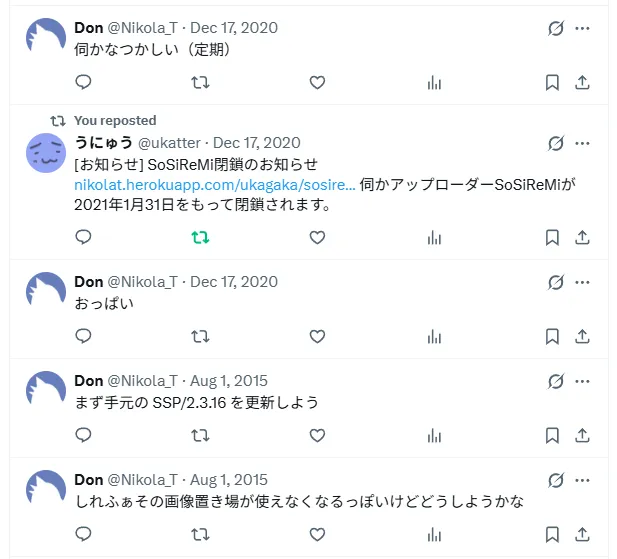Click the うにゅう profile avatar
This screenshot has height=559, width=617.
pyautogui.click(x=46, y=153)
